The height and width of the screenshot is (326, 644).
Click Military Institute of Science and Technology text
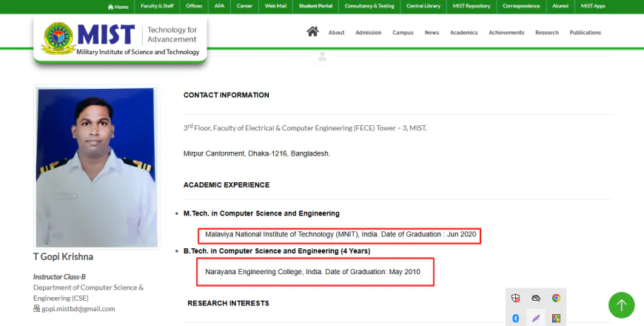coord(138,52)
